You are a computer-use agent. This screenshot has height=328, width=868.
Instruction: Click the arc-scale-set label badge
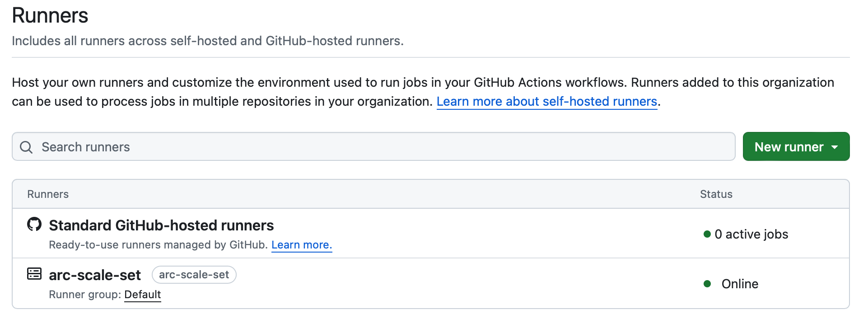(x=194, y=275)
